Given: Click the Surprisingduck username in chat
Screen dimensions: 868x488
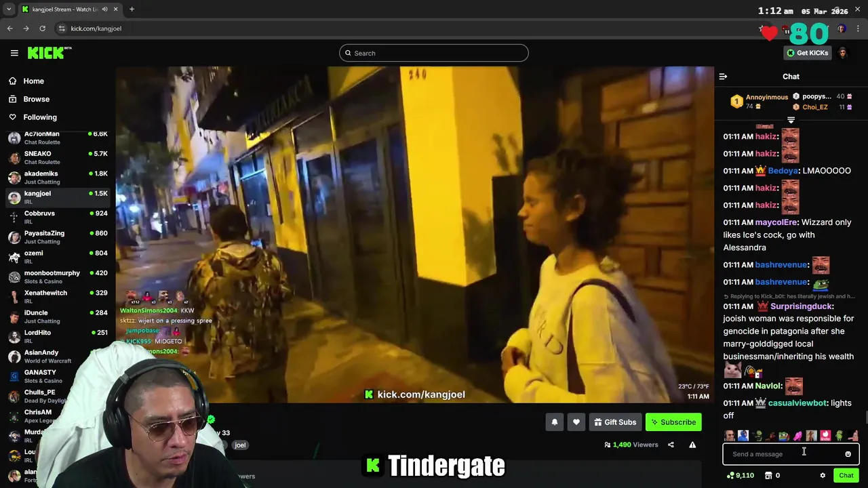Looking at the screenshot, I should (802, 306).
